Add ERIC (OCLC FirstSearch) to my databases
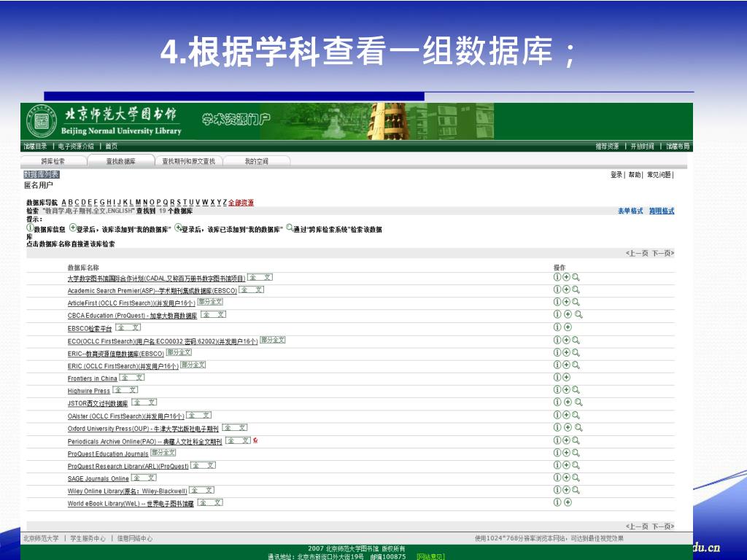The width and height of the screenshot is (747, 560). tap(566, 365)
